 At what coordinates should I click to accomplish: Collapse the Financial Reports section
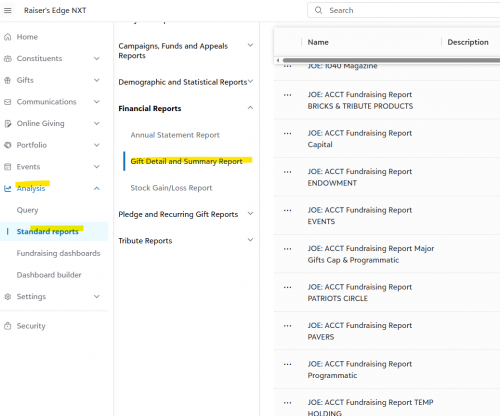point(250,108)
